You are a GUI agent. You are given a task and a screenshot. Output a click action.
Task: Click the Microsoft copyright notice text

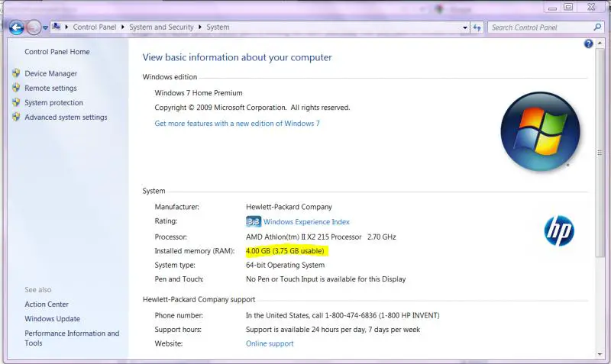[252, 108]
